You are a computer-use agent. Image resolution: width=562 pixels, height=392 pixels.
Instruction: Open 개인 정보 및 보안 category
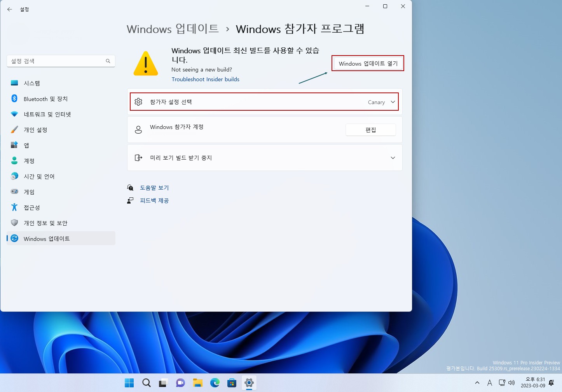pyautogui.click(x=61, y=223)
